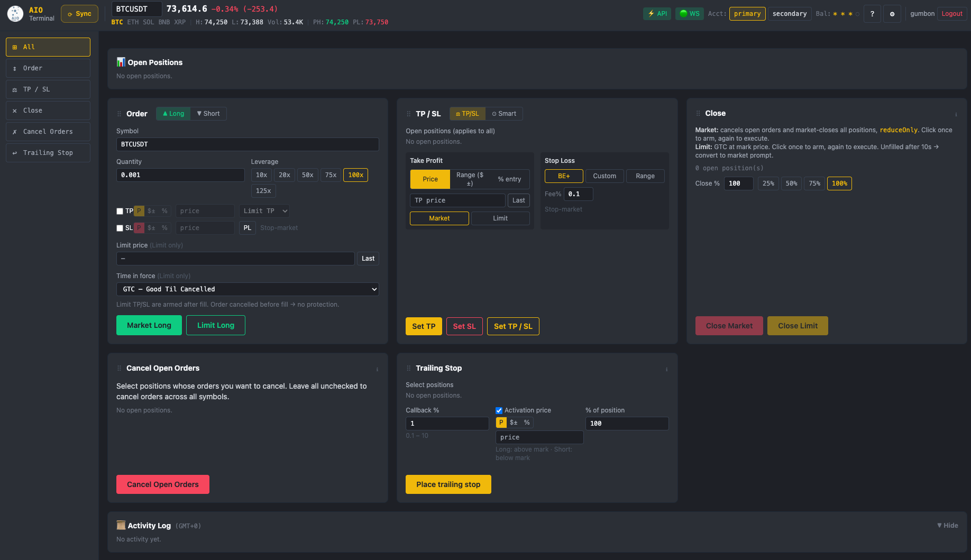Select 125x leverage
Viewport: 971px width, 560px height.
[x=263, y=191]
